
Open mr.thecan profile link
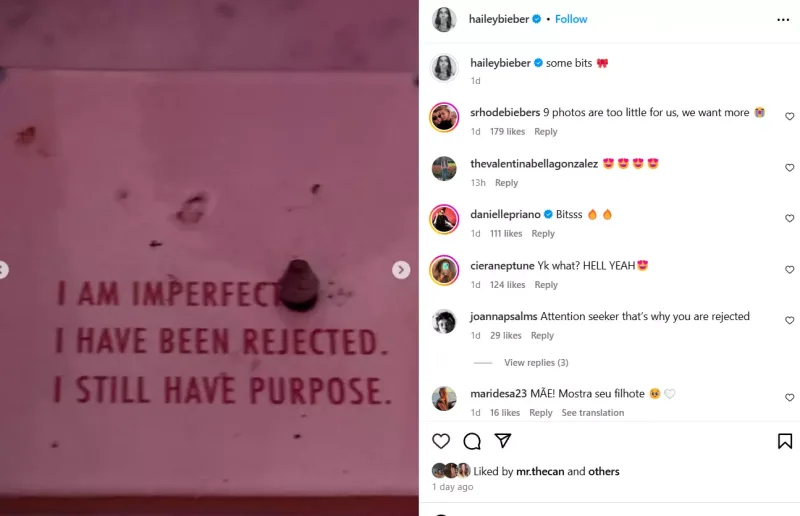(x=540, y=471)
